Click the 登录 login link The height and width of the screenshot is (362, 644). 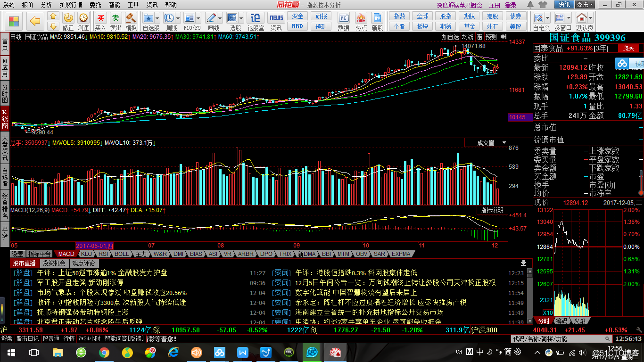(511, 5)
